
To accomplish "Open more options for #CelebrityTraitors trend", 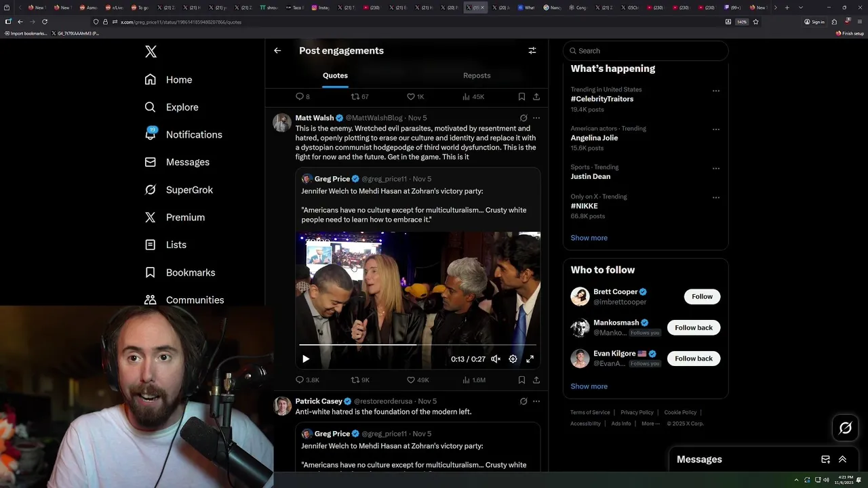I will (716, 91).
